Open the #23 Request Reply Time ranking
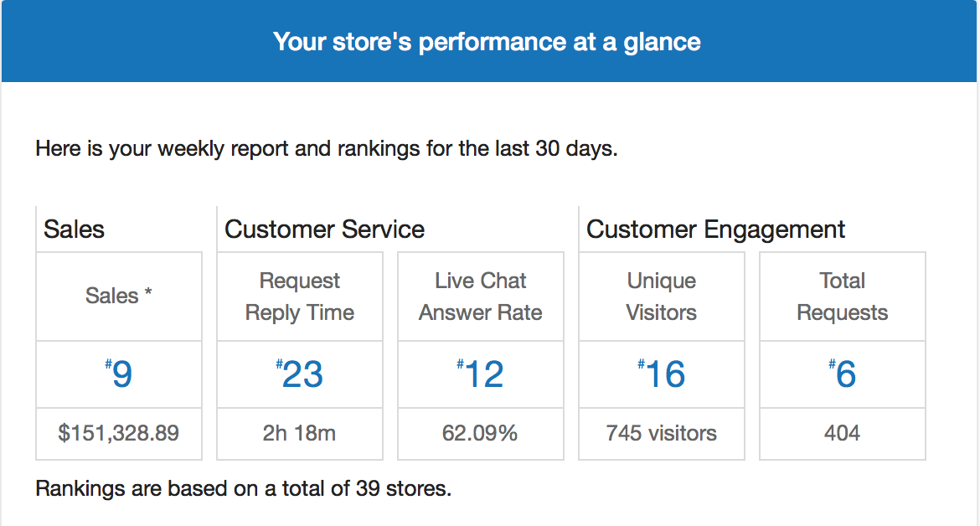 click(300, 374)
